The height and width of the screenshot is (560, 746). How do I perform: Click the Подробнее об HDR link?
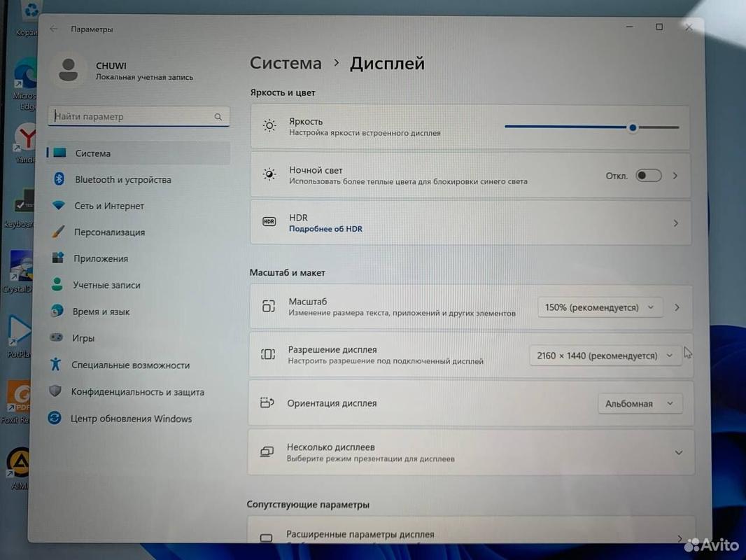326,229
